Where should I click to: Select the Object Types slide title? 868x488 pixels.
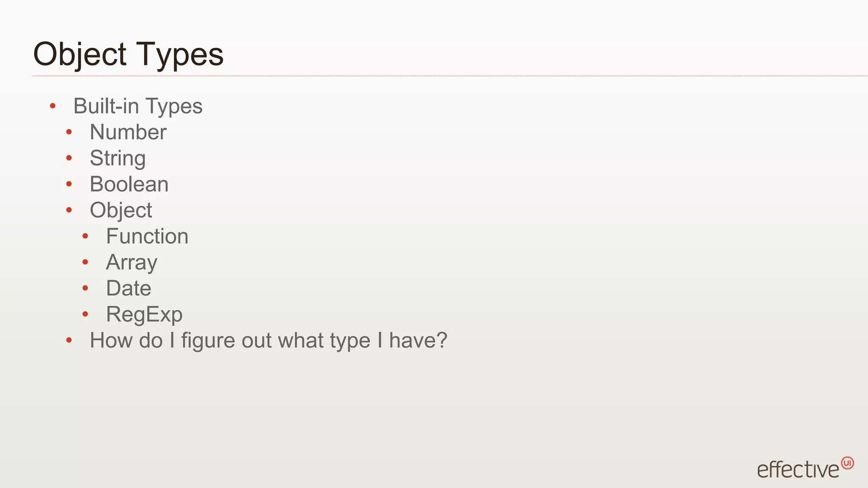(x=128, y=55)
